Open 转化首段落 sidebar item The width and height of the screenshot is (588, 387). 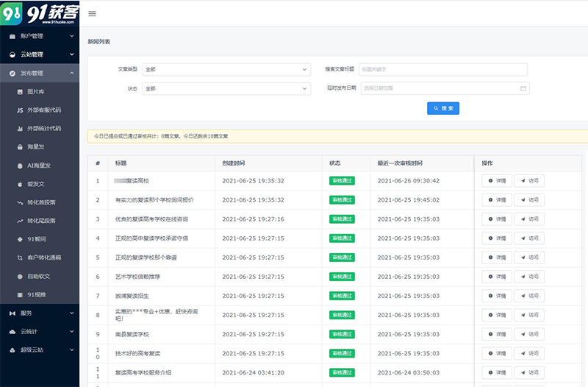pos(41,202)
